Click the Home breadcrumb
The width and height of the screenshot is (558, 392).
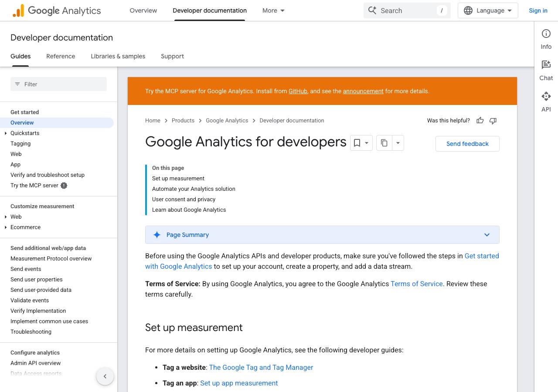pos(153,121)
